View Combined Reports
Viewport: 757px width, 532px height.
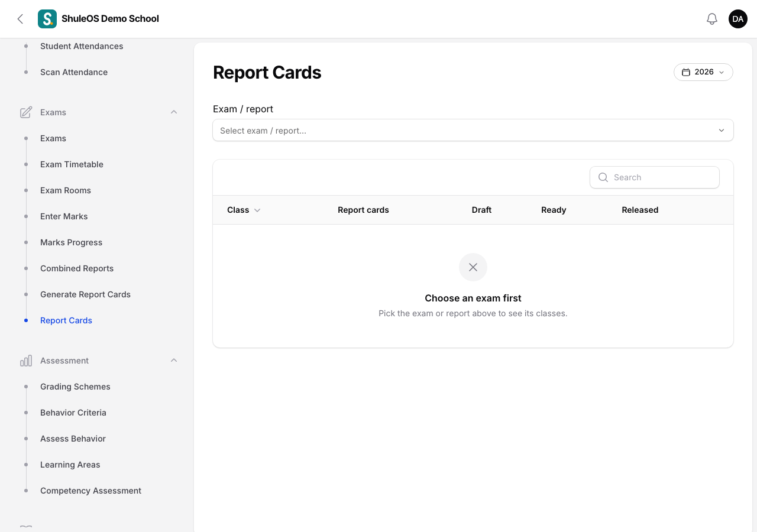coord(77,268)
